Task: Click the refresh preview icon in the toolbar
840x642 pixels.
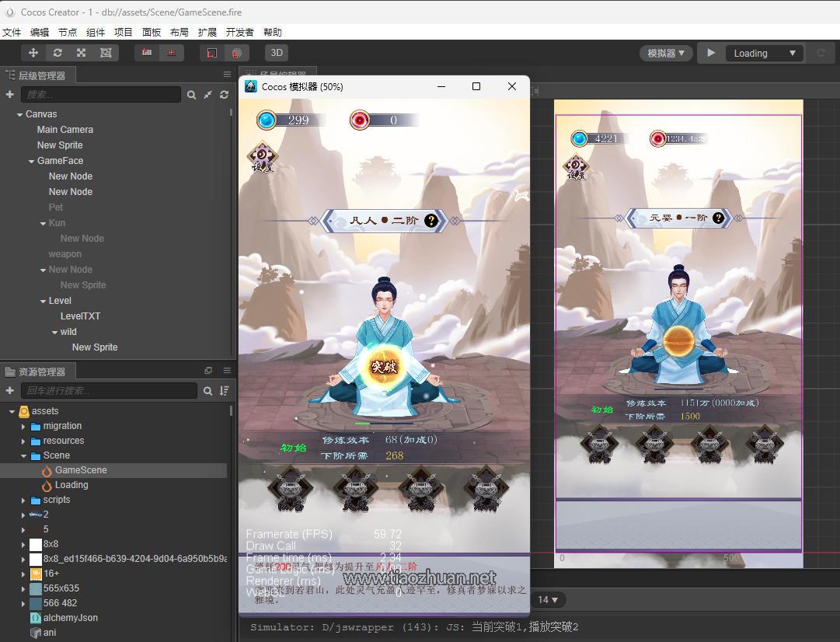Action: coord(820,53)
